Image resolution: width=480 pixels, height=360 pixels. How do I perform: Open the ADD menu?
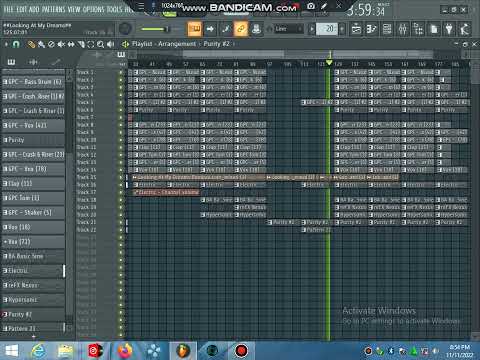pos(34,9)
